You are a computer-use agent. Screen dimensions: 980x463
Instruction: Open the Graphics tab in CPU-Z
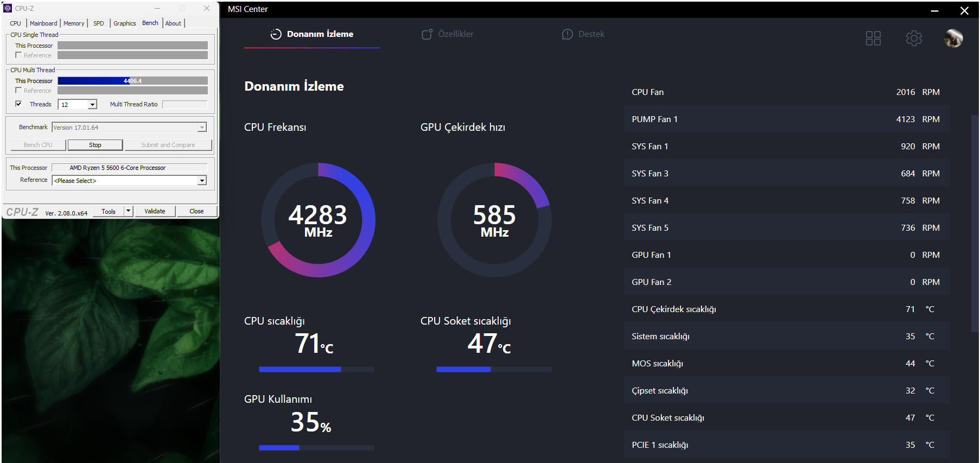[x=125, y=23]
